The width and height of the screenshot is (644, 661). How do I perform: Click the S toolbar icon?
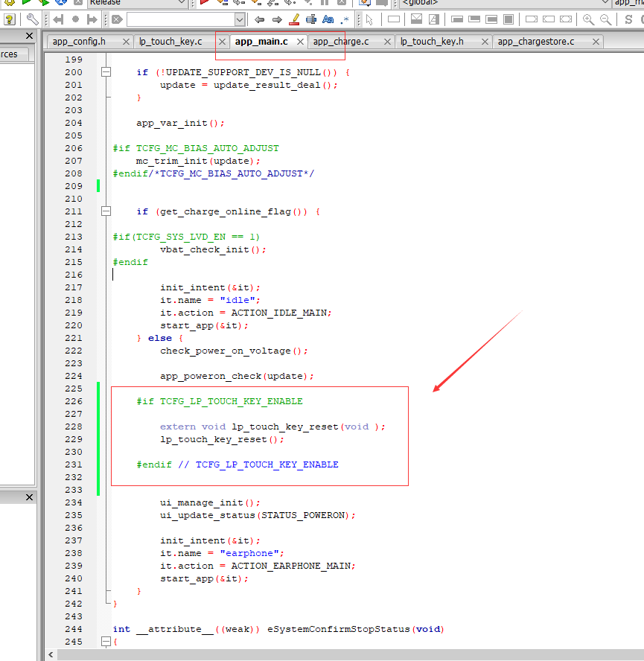tap(628, 19)
